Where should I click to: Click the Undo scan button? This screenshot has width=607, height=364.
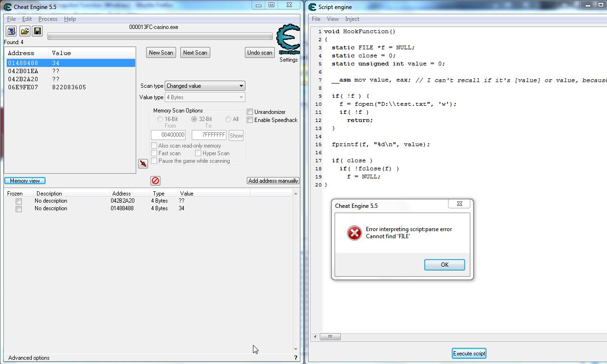259,52
